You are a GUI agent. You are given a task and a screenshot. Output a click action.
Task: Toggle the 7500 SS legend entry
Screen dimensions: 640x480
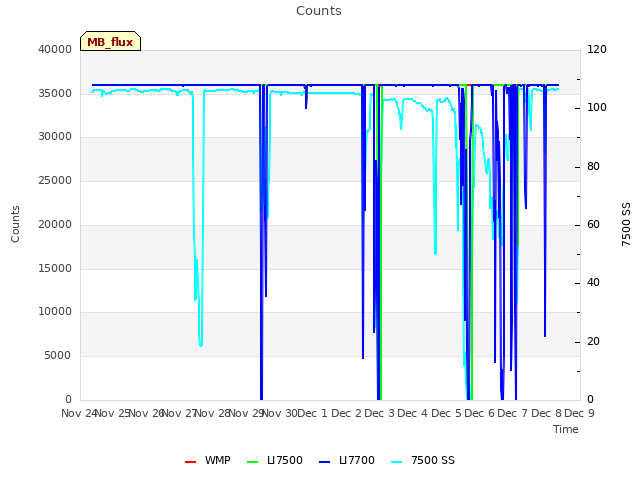tap(423, 460)
